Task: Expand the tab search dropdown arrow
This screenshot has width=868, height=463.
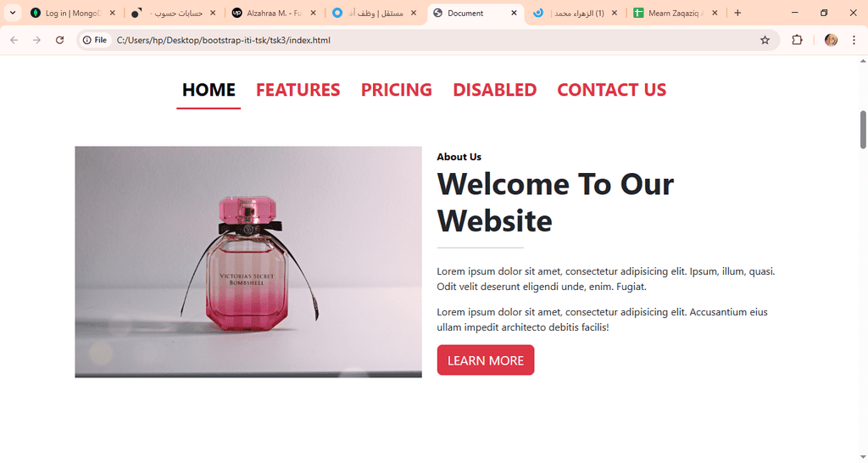Action: coord(13,13)
